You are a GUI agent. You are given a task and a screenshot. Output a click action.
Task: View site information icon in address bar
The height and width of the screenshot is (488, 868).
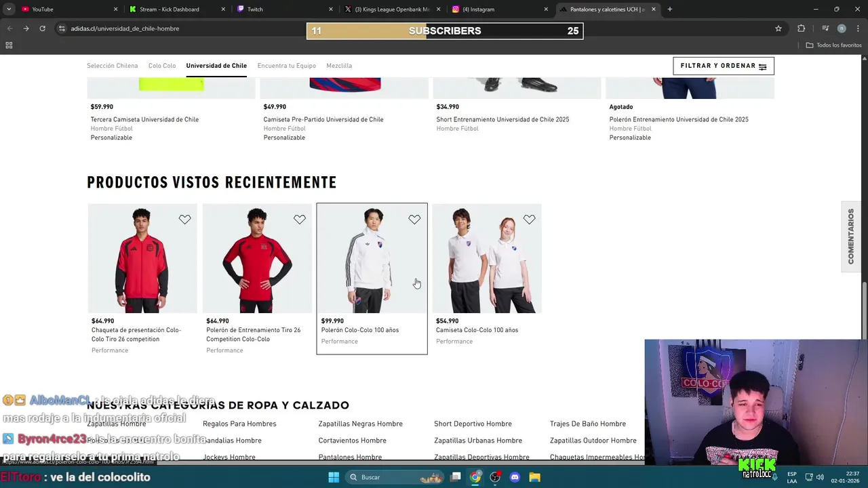pos(62,28)
